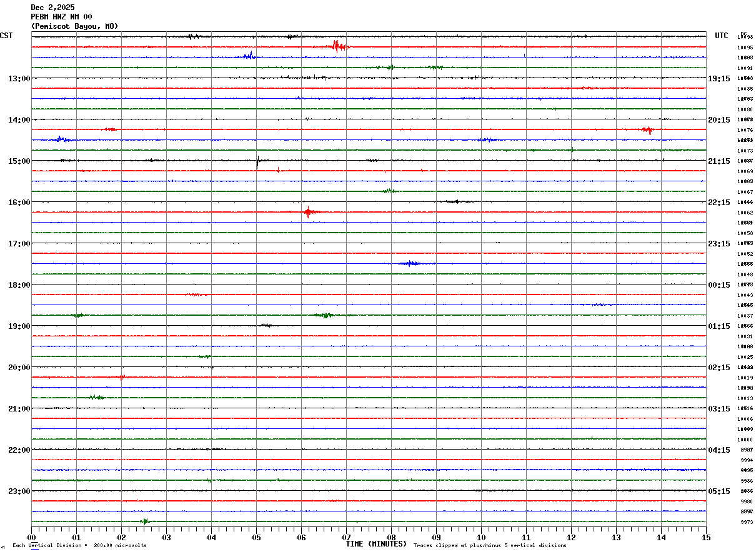Select the "19:00" CST hour label

(19, 326)
